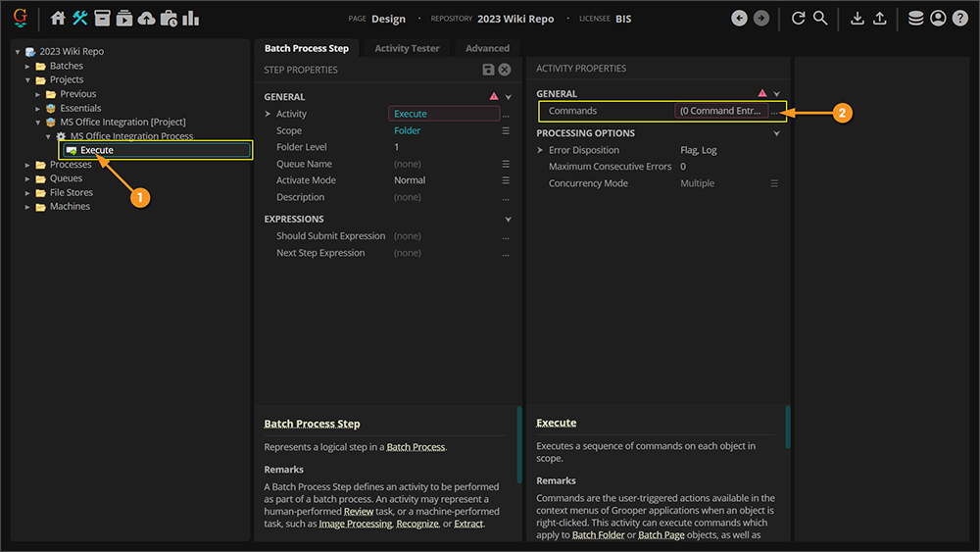
Task: Save step properties with floppy disk icon
Action: coord(488,70)
